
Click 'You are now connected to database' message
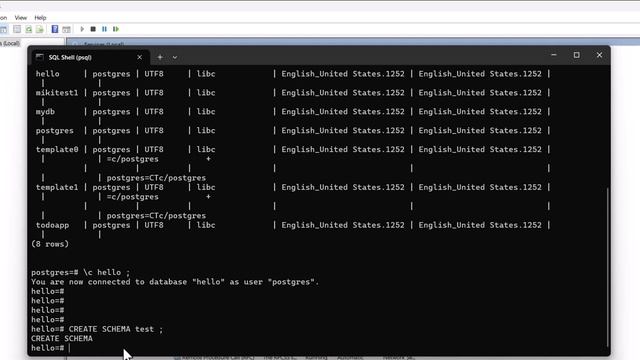(175, 282)
